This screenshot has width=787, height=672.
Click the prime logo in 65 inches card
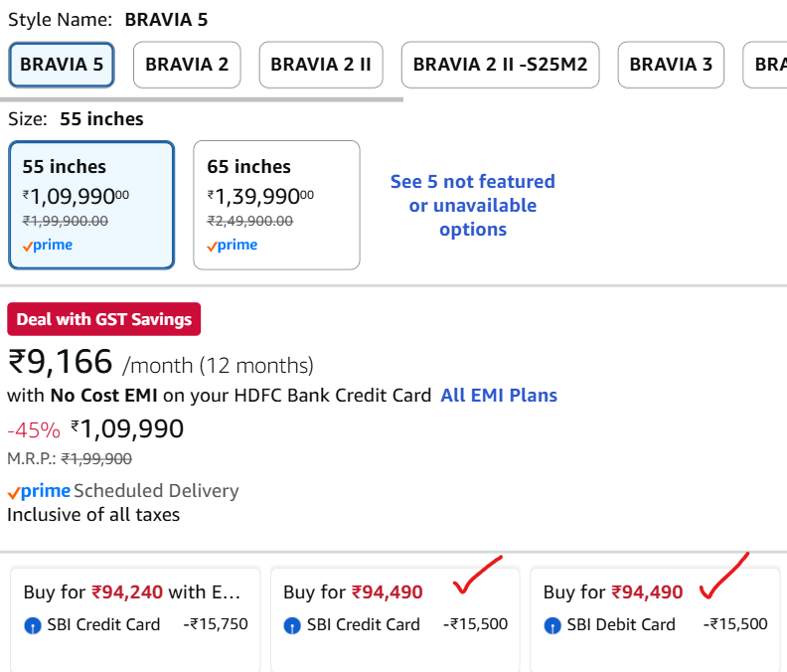click(232, 246)
